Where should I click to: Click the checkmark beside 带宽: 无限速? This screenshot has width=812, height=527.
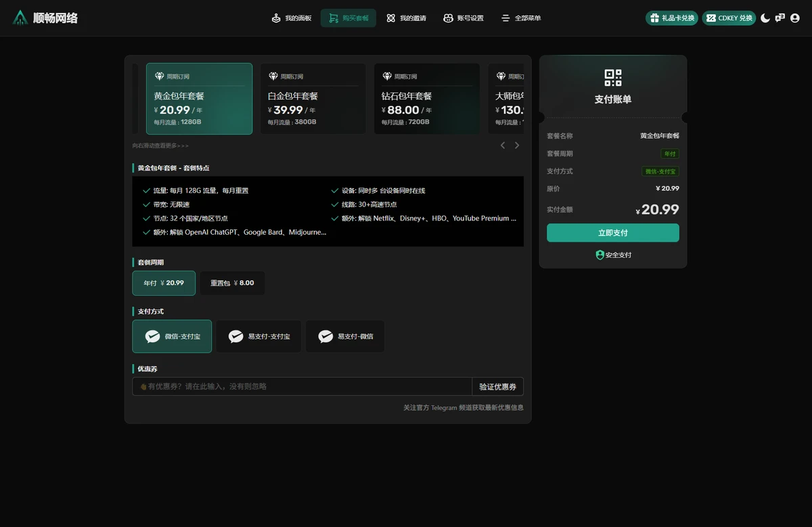click(146, 204)
